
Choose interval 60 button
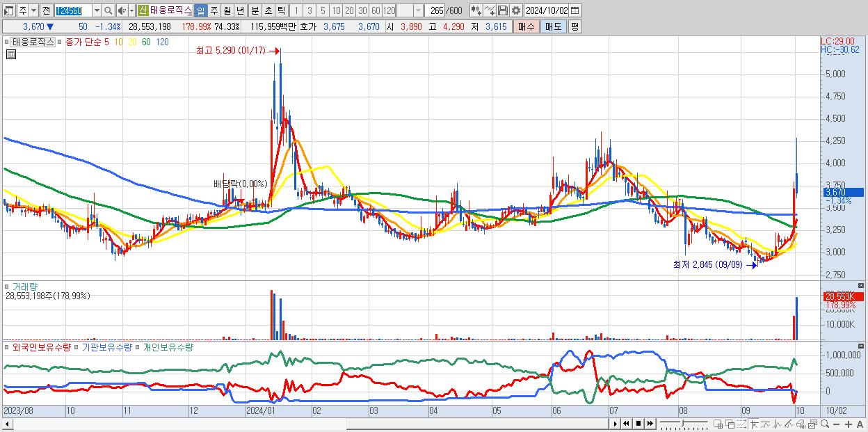376,10
